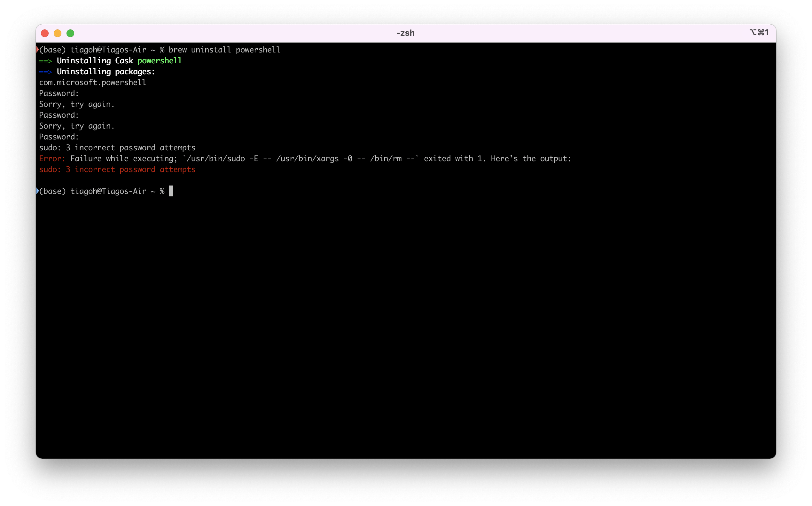Click the terminal cursor block at the prompt

click(x=171, y=191)
